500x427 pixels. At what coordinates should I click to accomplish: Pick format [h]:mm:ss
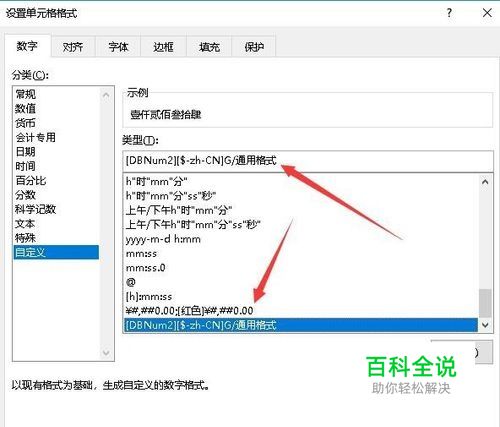(300, 296)
